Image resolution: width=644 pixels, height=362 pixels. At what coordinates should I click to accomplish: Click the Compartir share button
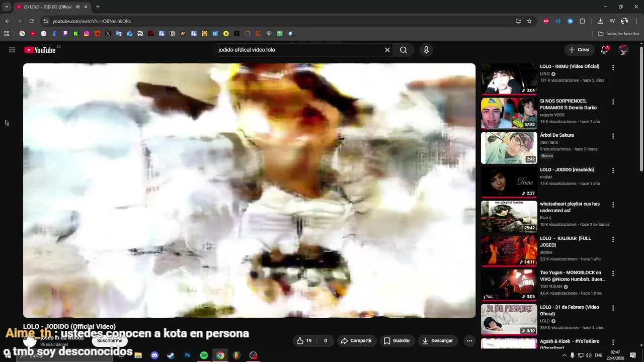(x=356, y=340)
